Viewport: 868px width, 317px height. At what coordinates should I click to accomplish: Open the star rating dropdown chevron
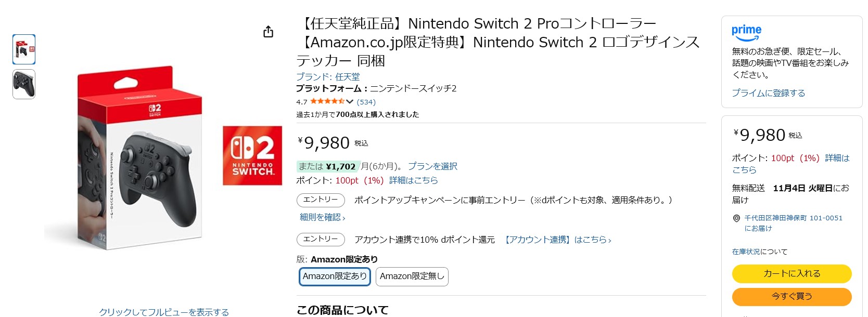350,102
